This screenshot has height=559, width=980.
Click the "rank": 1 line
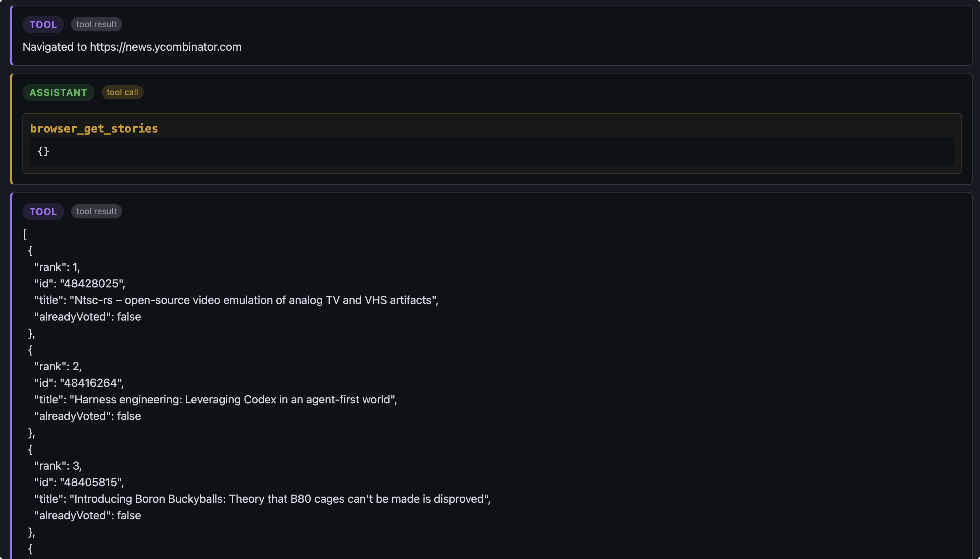point(57,267)
